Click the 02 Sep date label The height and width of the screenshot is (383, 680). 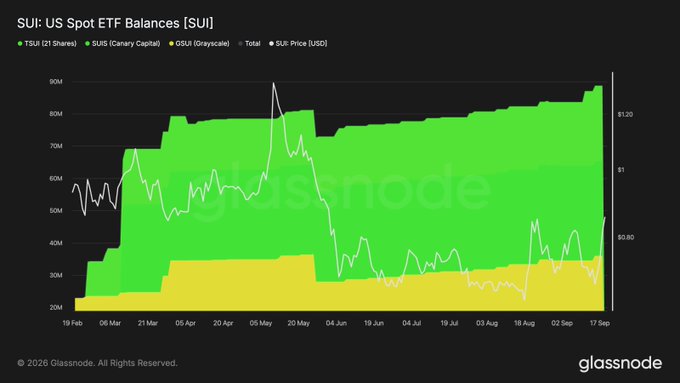click(562, 323)
